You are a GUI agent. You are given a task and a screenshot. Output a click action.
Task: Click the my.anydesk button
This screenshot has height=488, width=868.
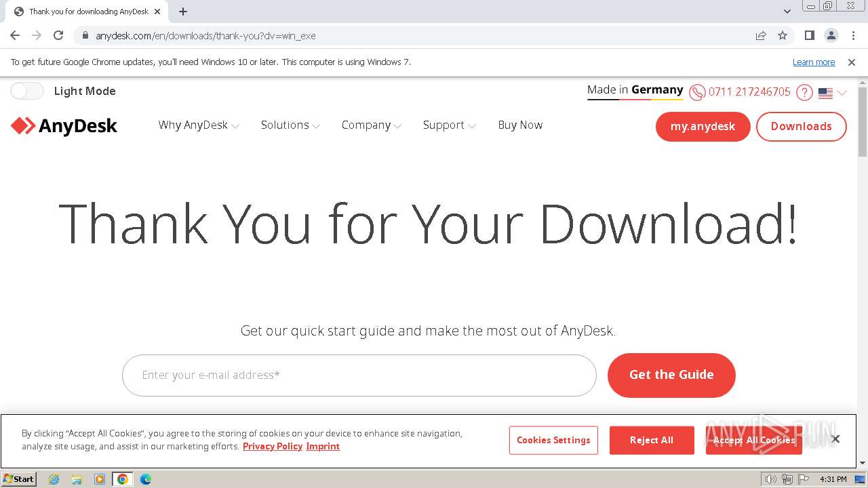(703, 127)
